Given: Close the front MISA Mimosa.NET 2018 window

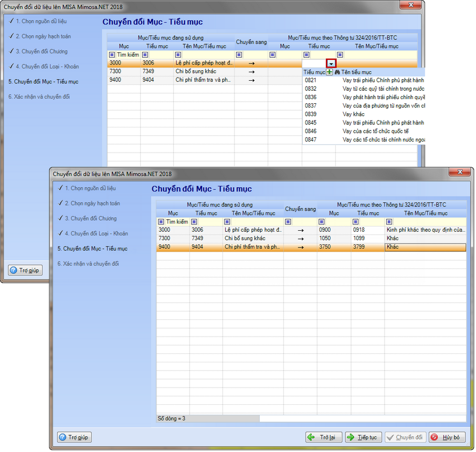Looking at the screenshot, I should pyautogui.click(x=460, y=172).
